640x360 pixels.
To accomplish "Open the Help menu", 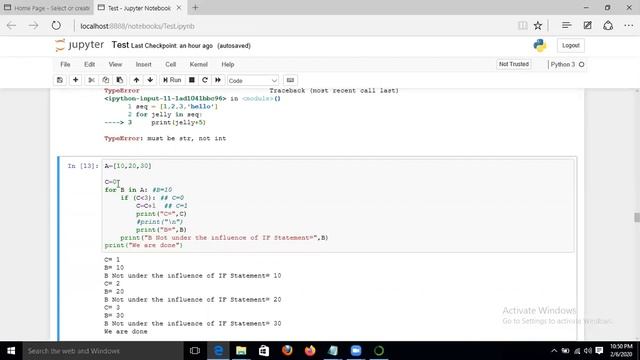I will 228,64.
